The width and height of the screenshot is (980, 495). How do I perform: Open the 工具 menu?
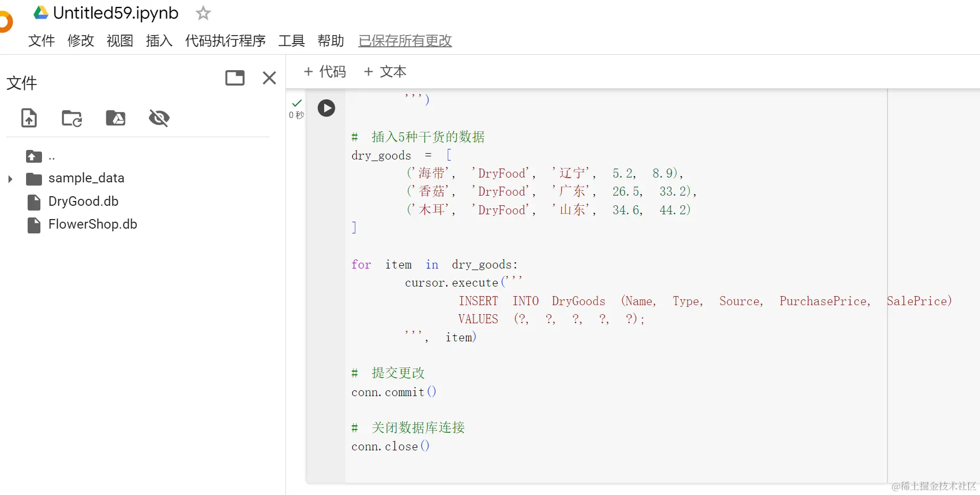pyautogui.click(x=291, y=40)
